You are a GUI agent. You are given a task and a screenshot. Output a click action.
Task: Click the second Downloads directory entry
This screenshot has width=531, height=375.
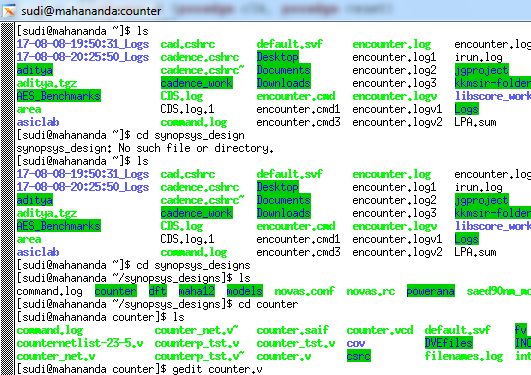(284, 213)
